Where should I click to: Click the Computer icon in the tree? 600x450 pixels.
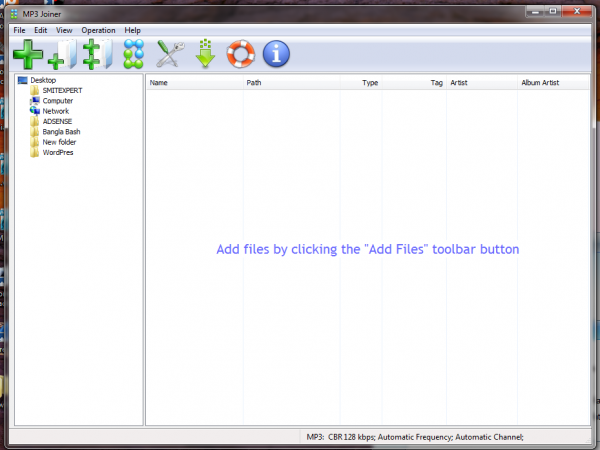[x=35, y=101]
